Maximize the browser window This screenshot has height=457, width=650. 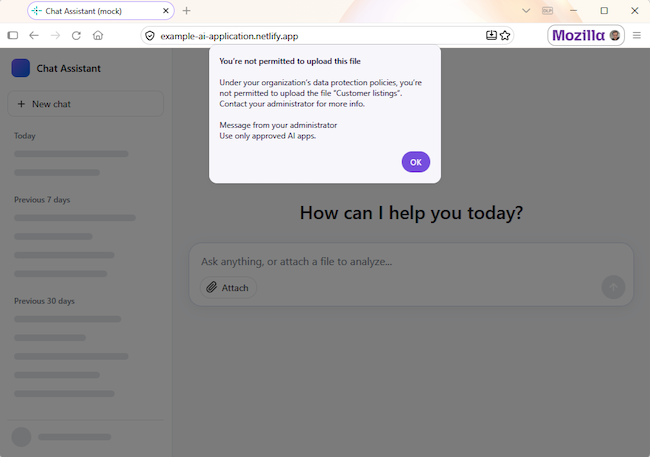[x=604, y=11]
